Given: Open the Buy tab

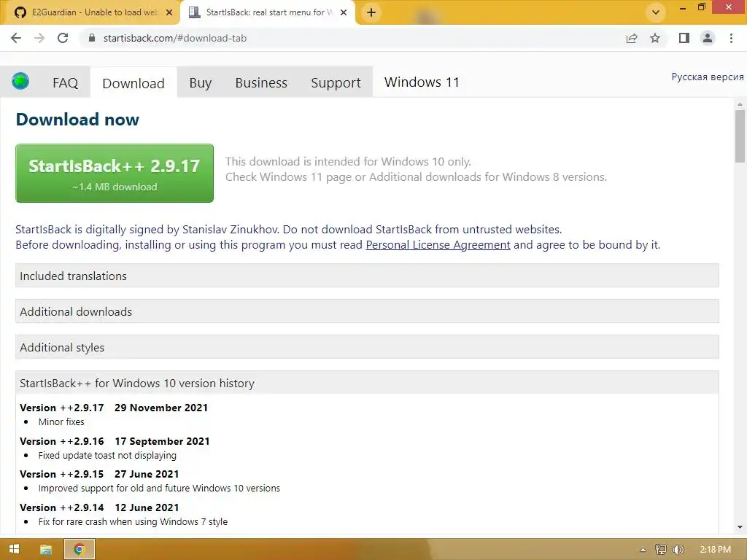Looking at the screenshot, I should pos(200,83).
